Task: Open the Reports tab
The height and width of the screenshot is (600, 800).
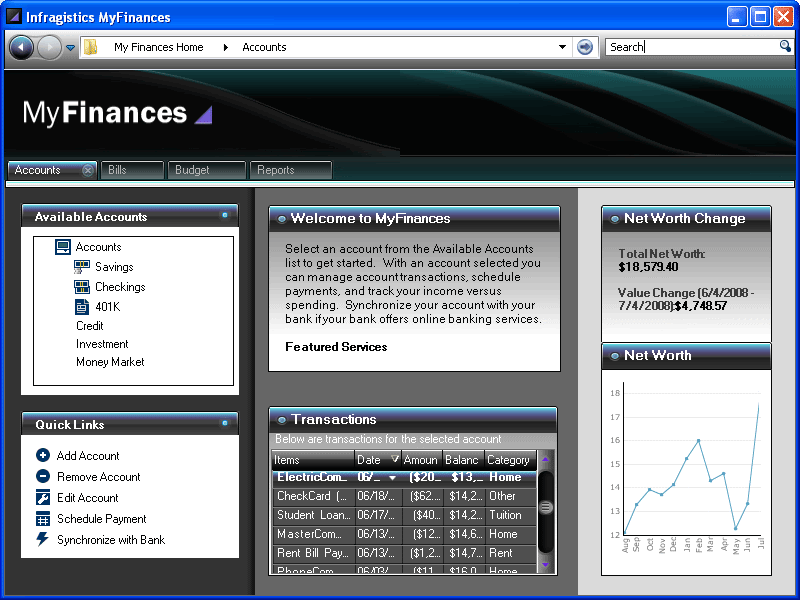Action: [x=291, y=170]
